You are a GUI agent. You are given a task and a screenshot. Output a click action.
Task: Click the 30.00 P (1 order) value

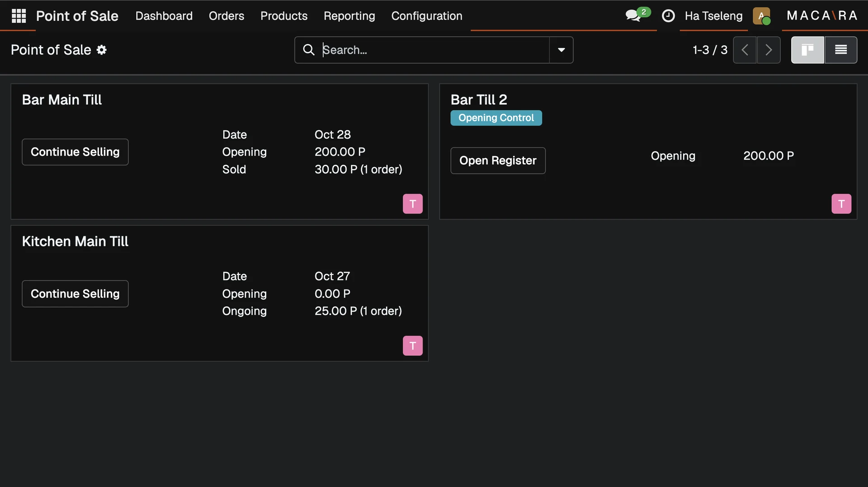point(359,170)
